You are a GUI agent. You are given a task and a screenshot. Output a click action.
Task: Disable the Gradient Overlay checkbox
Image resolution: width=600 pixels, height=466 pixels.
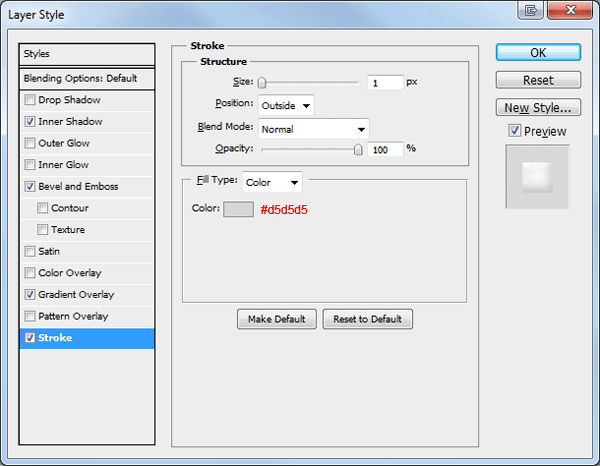pos(30,295)
